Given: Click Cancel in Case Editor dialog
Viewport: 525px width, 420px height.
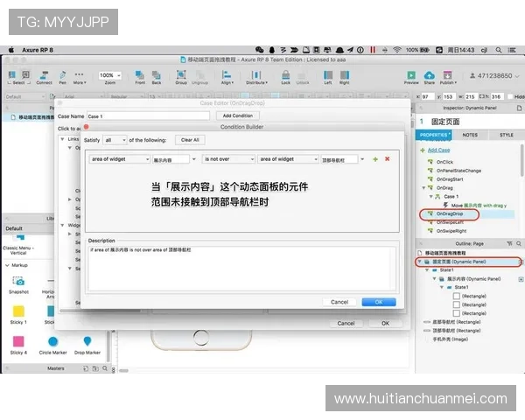Looking at the screenshot, I should pos(346,323).
